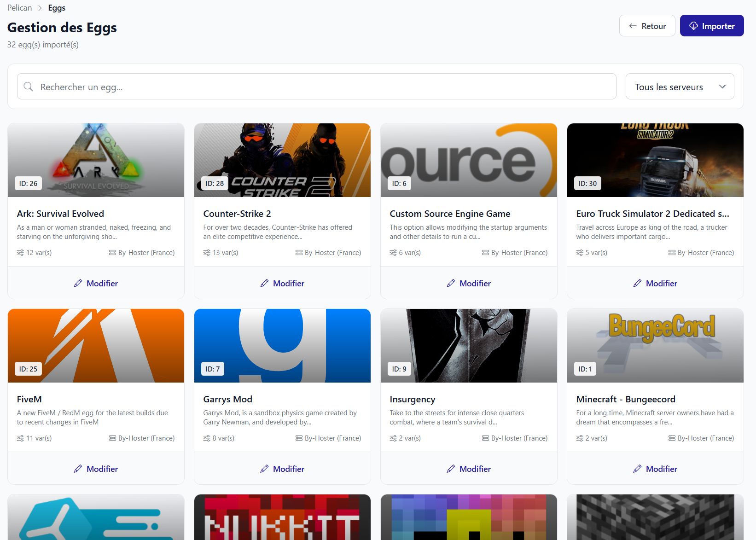The width and height of the screenshot is (756, 540).
Task: Click the search magnifier icon
Action: point(29,87)
